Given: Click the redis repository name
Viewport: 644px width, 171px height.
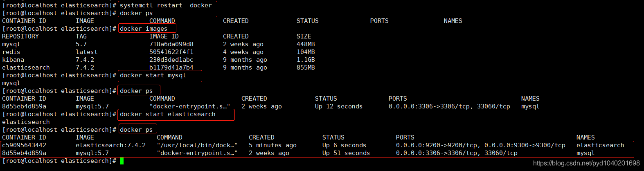Looking at the screenshot, I should coord(11,52).
